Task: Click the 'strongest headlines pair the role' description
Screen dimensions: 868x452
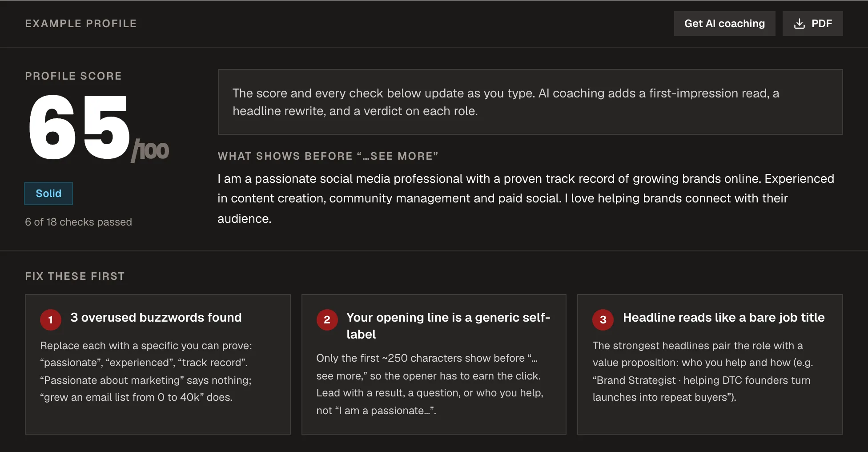Action: (703, 371)
